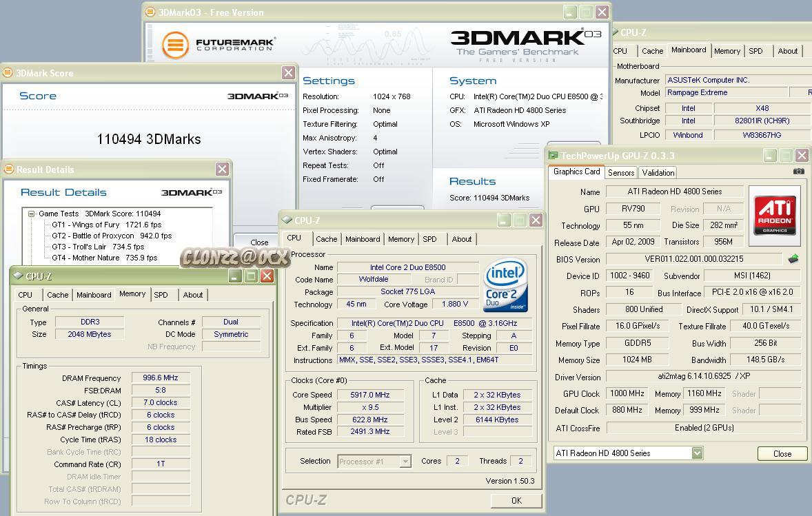Open the GPU selection dropdown in GPU-Z
The height and width of the screenshot is (516, 812).
pyautogui.click(x=697, y=453)
